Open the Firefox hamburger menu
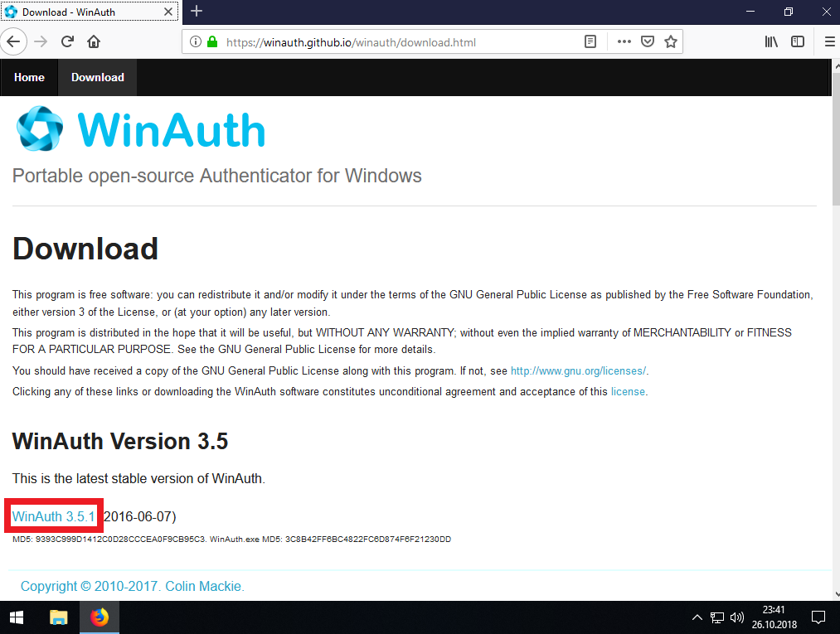Image resolution: width=840 pixels, height=634 pixels. pyautogui.click(x=829, y=41)
